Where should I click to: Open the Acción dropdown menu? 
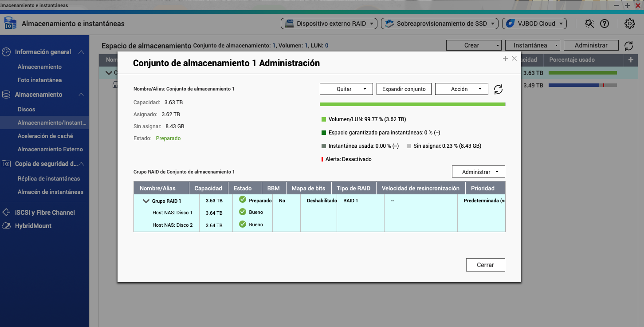[x=461, y=89]
